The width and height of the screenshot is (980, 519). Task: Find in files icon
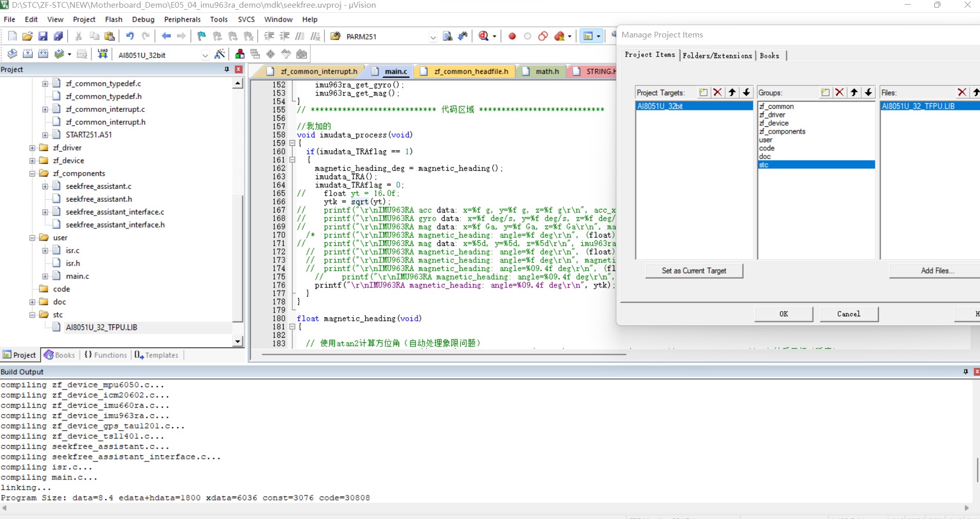pos(448,36)
